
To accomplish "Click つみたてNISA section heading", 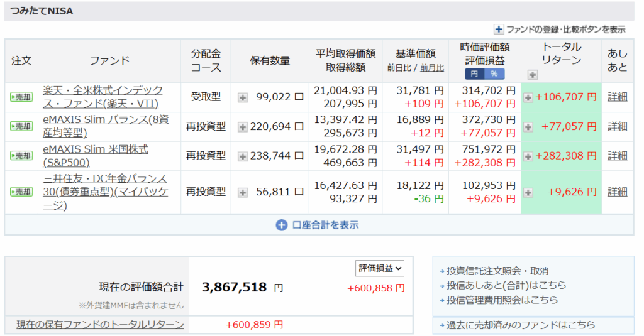I will 42,11.
